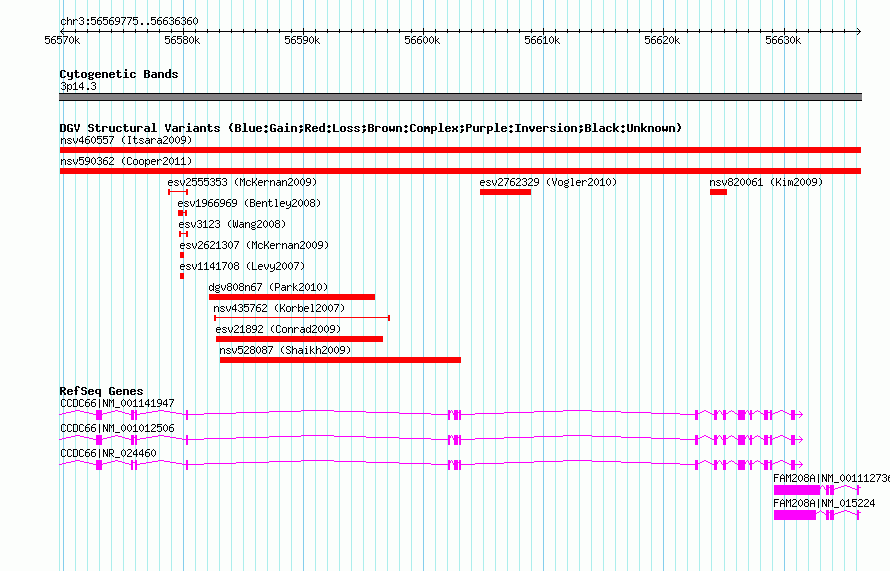Click the red esv21892 variant bar
The width and height of the screenshot is (890, 571).
click(x=299, y=339)
